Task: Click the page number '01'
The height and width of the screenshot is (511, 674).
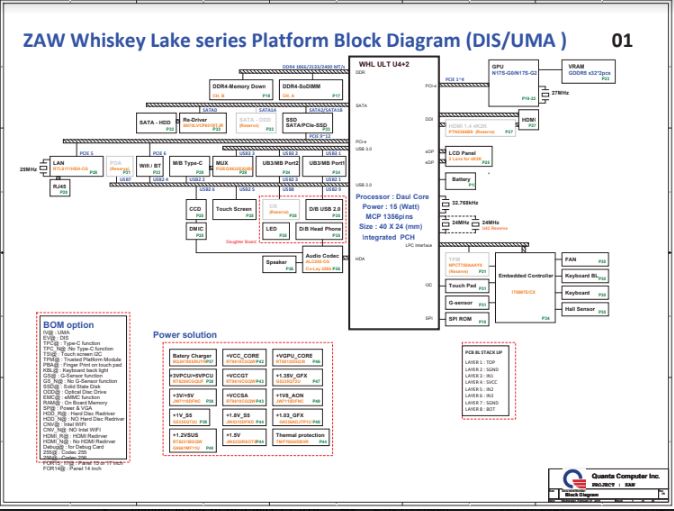Action: (x=622, y=41)
